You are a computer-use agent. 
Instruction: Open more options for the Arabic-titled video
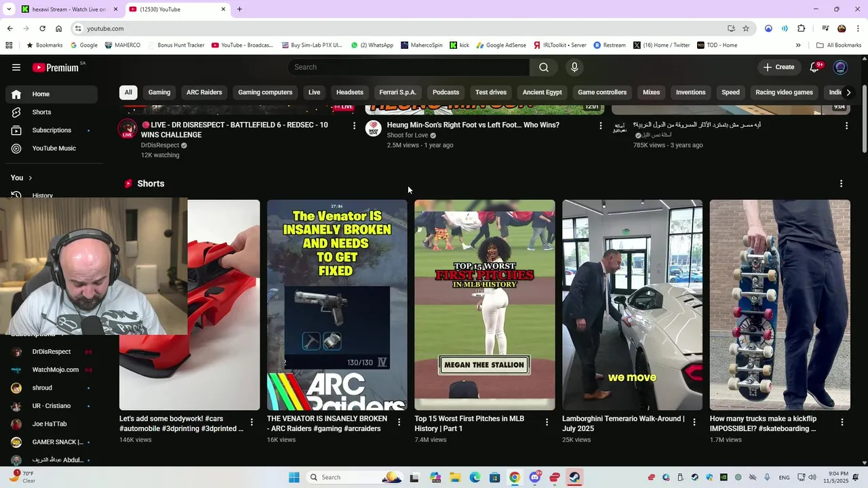[846, 125]
